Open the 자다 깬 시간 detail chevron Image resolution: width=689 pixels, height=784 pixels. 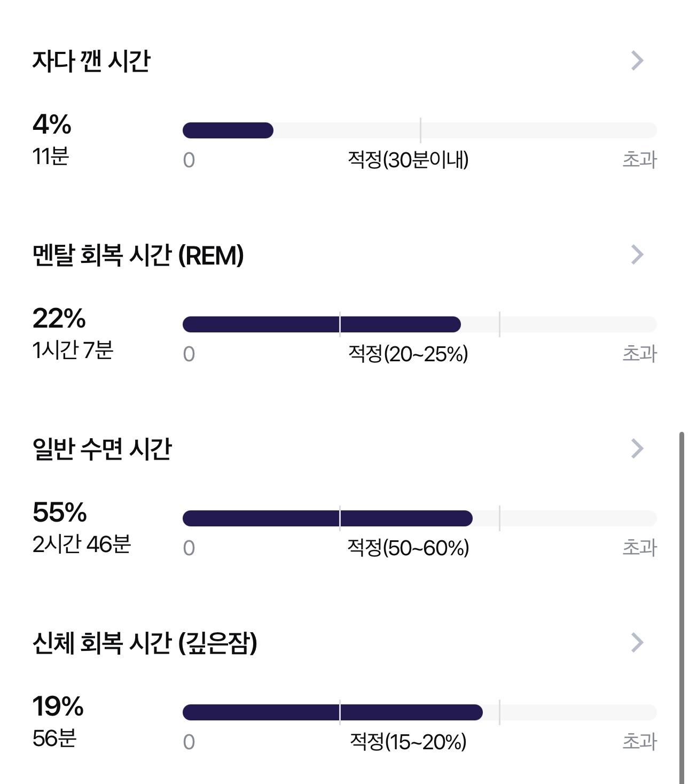tap(637, 60)
